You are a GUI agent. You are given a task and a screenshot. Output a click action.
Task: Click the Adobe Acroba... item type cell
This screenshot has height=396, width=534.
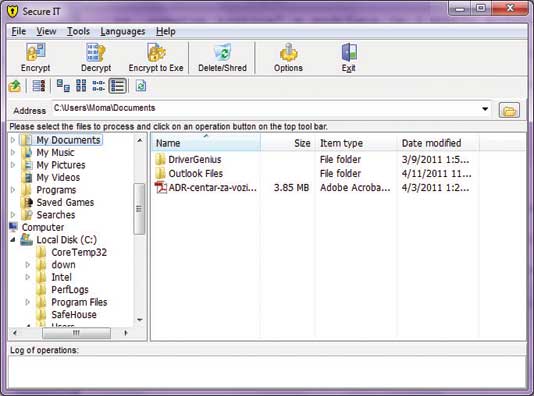(355, 187)
